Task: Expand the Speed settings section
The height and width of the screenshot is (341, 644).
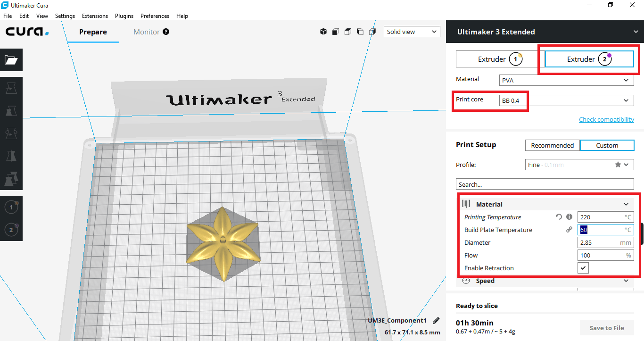Action: pos(545,281)
